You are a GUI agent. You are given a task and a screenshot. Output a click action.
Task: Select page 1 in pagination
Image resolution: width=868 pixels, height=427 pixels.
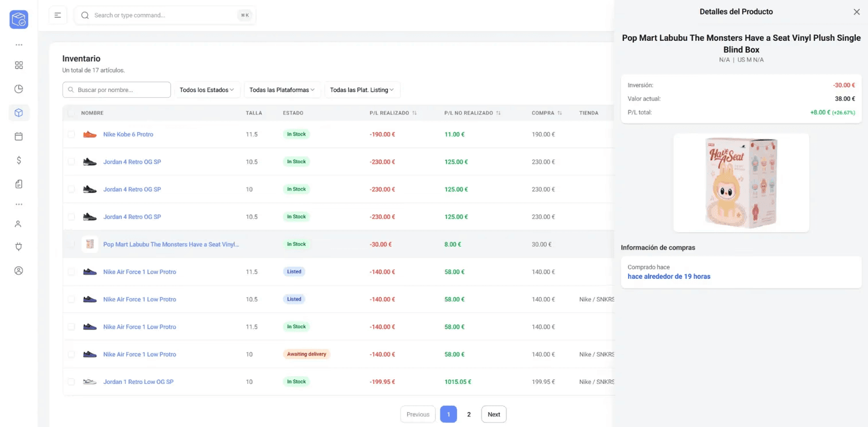(448, 414)
